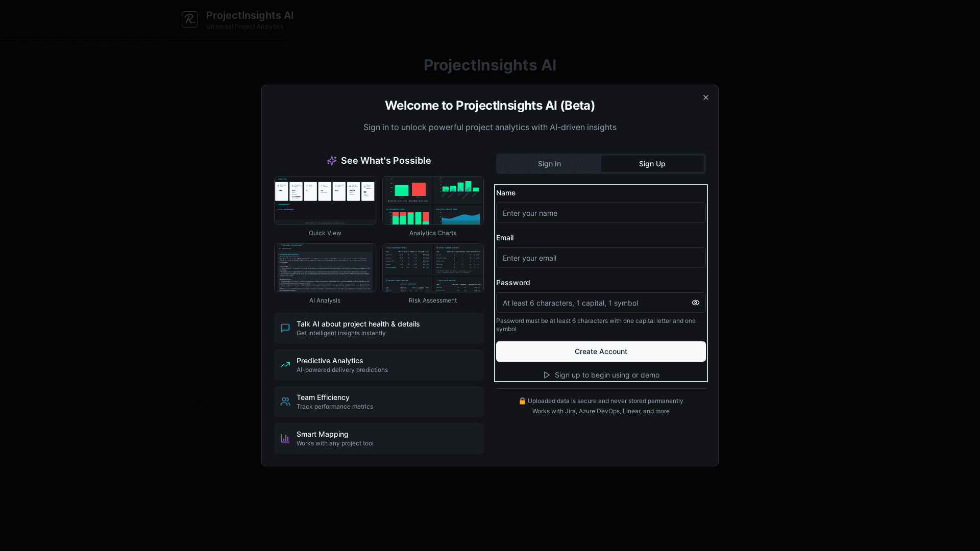Screen dimensions: 980x551
Task: Click the bar chart icon next to Smart Mapping
Action: point(285,438)
